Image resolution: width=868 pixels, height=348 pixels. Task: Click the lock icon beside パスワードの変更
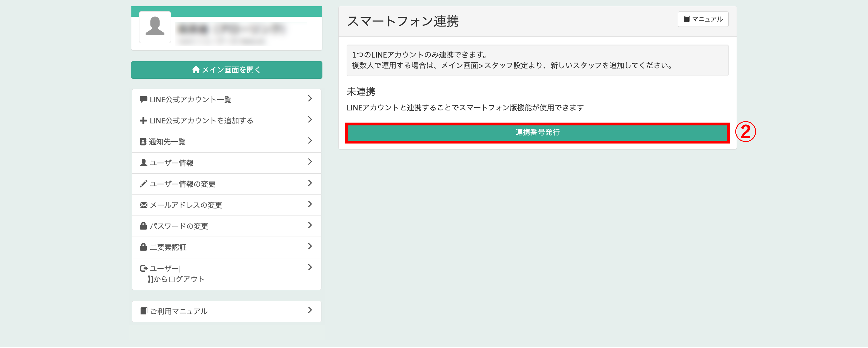[x=143, y=226]
